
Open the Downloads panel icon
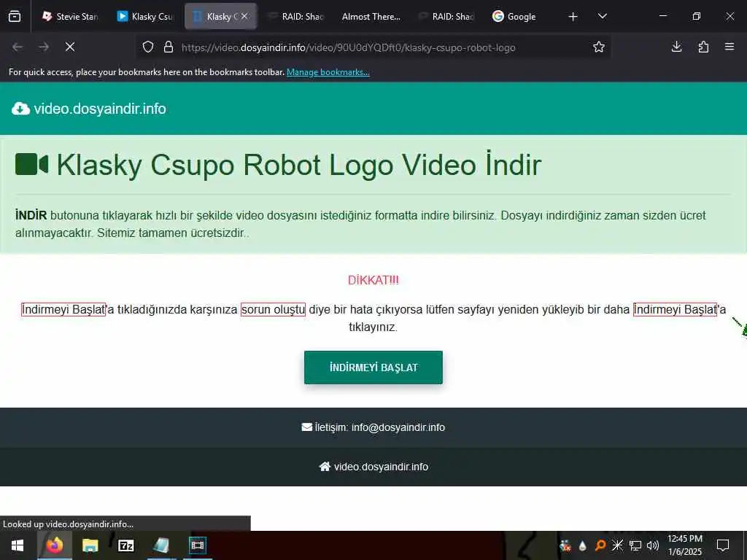[676, 47]
